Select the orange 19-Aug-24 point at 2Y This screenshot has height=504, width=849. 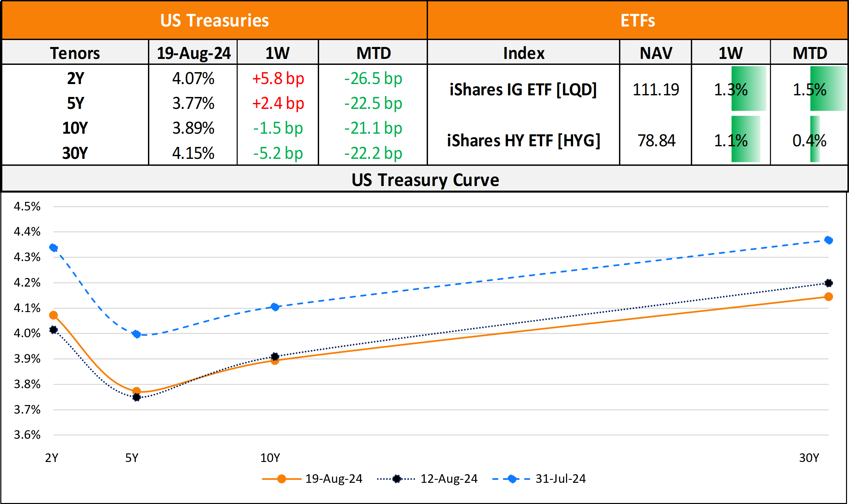pos(53,315)
